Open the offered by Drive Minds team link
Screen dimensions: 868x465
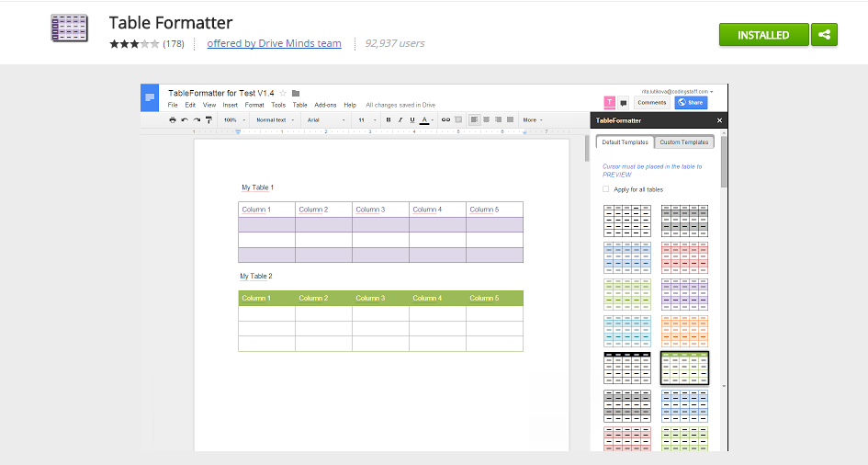(274, 43)
